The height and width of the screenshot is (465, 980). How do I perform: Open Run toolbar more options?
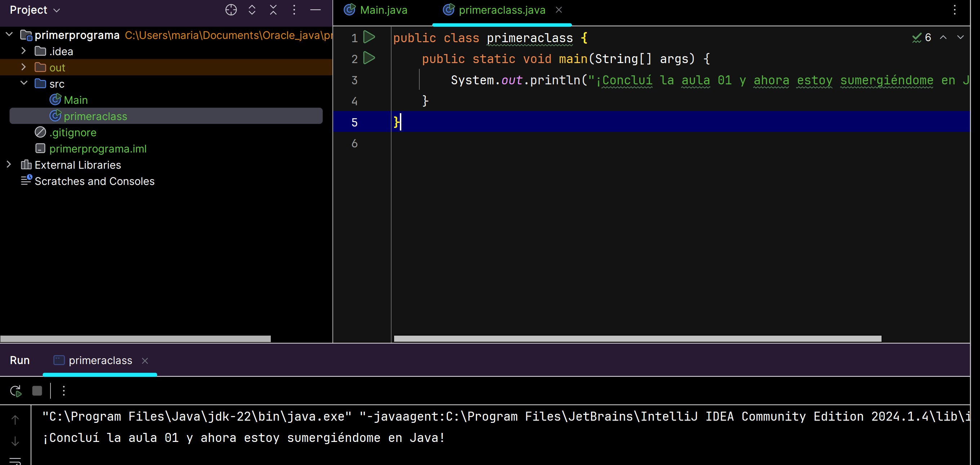pos(64,390)
